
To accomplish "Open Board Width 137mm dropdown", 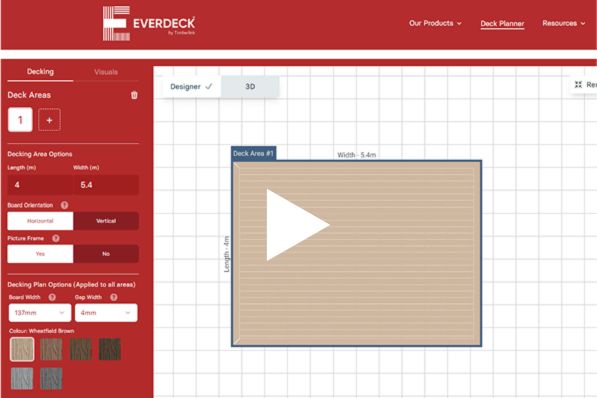I will pos(40,313).
